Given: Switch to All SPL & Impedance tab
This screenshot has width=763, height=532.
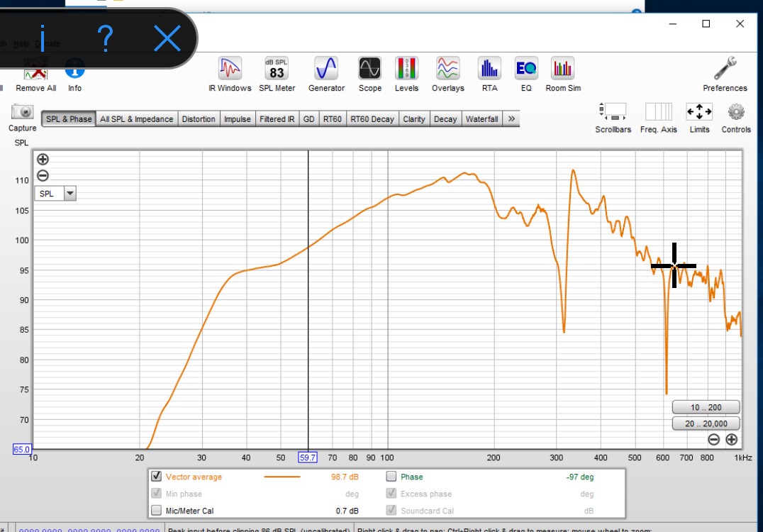Looking at the screenshot, I should pos(136,118).
